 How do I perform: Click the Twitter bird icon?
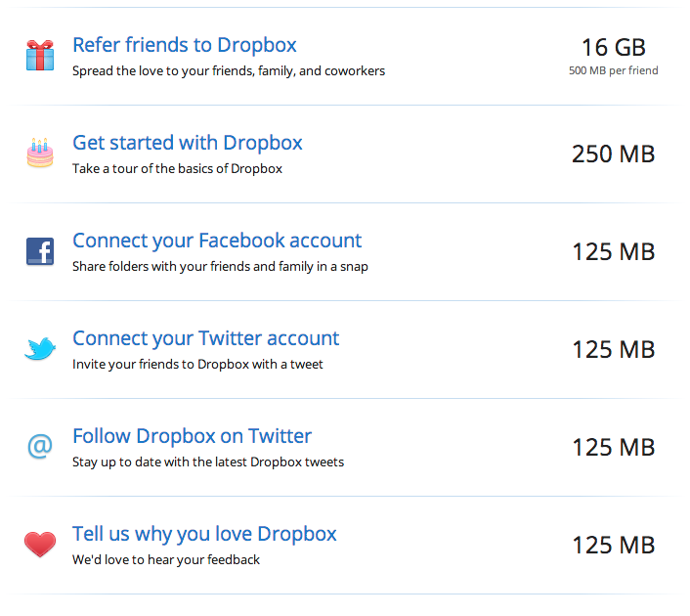click(x=40, y=349)
